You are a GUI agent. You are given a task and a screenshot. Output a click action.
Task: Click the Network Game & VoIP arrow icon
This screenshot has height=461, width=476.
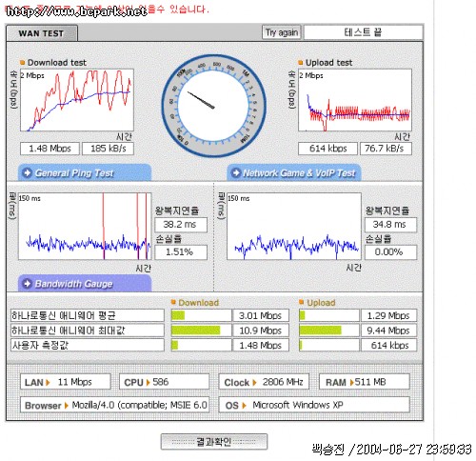(236, 172)
